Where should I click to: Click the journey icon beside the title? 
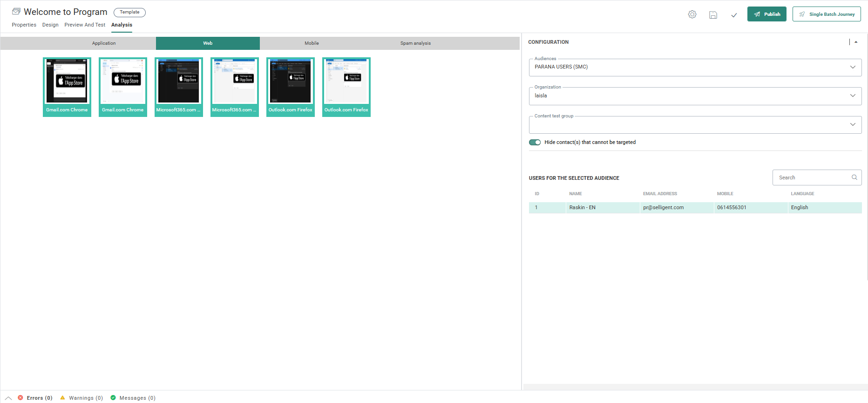coord(16,11)
